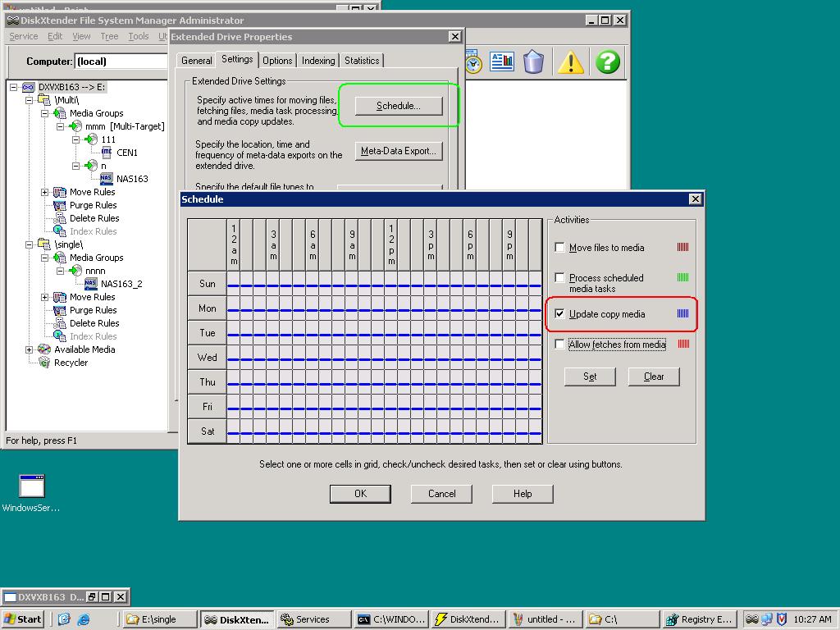Open the WindowsSer... desktop shortcut
Image resolution: width=840 pixels, height=630 pixels.
[x=32, y=493]
